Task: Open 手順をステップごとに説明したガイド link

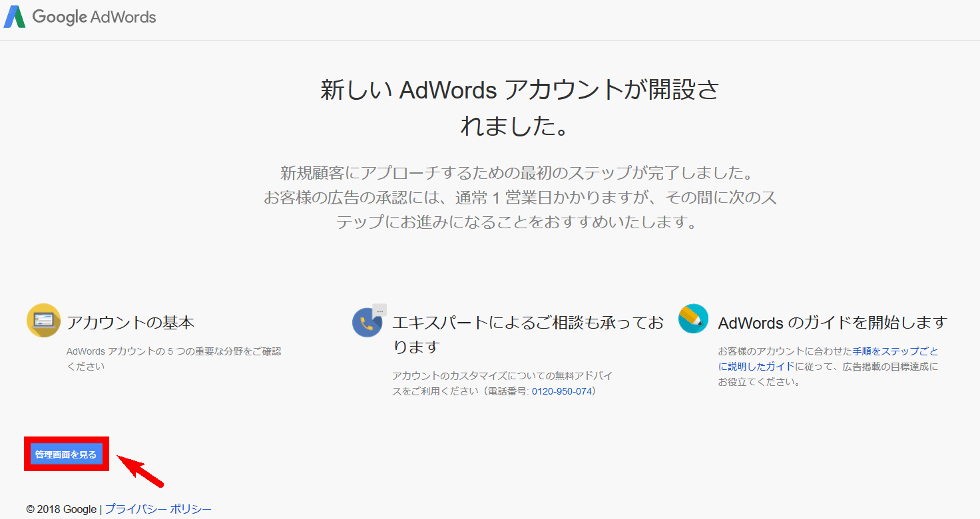Action: click(x=828, y=359)
